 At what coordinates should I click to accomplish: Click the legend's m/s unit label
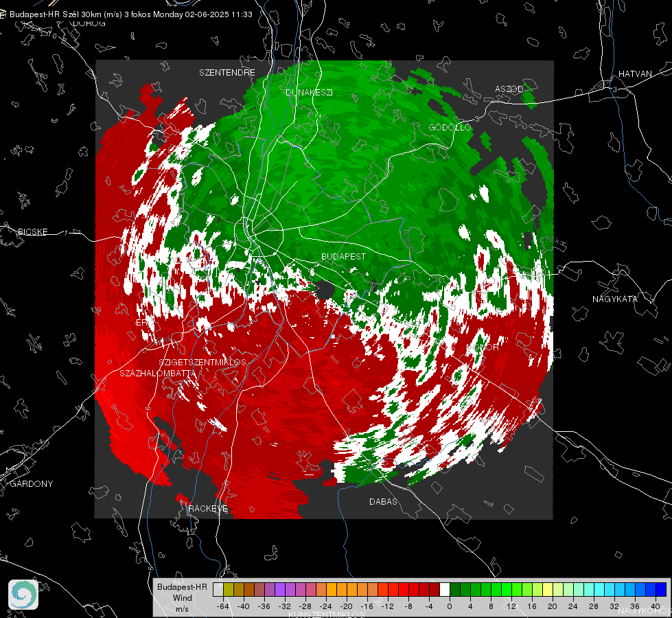182,609
